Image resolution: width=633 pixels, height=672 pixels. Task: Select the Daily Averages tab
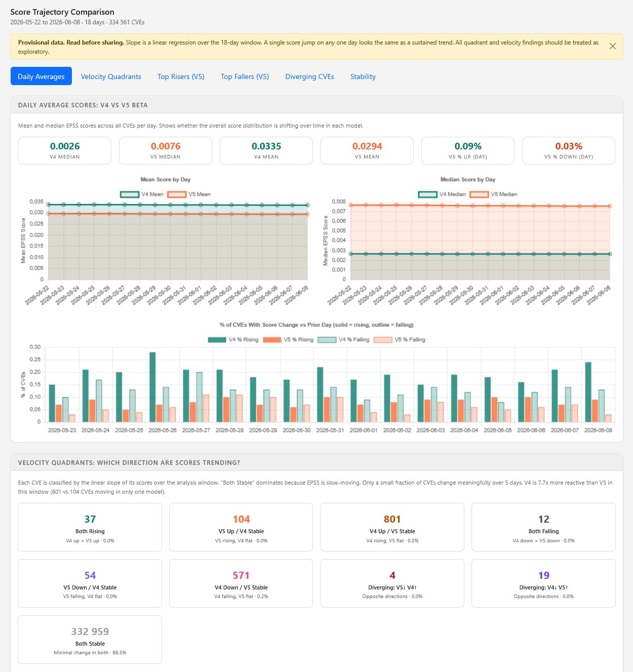pos(41,76)
